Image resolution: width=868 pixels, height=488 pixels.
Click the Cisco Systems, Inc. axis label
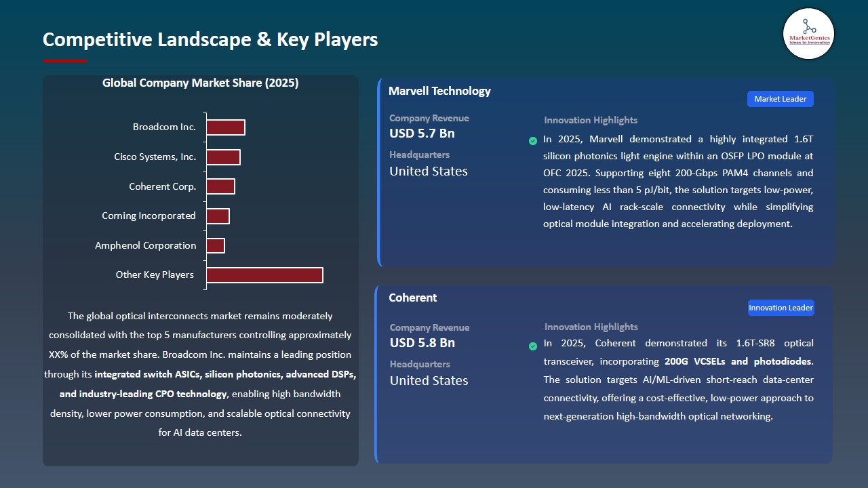(155, 157)
